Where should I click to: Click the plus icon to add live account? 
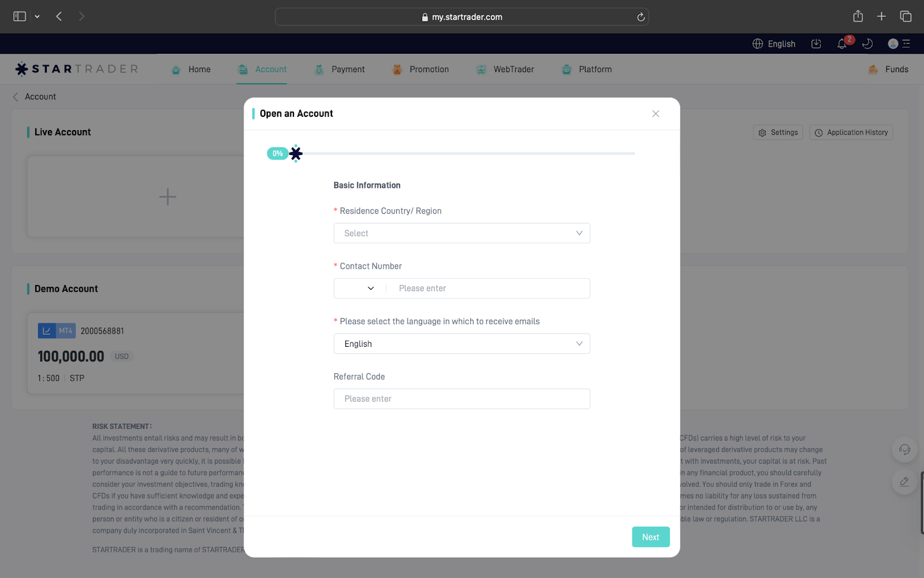click(167, 197)
